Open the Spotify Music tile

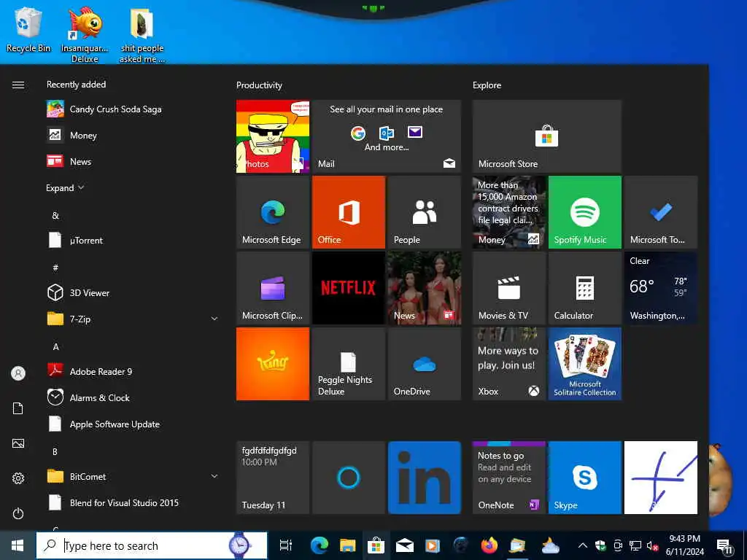584,212
